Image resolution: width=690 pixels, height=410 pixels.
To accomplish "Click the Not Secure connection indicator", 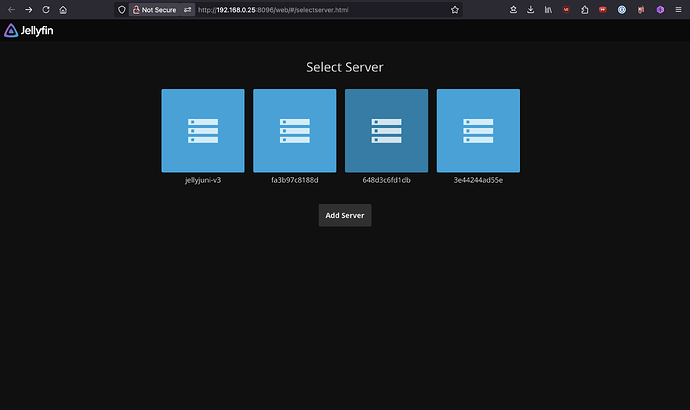I will click(154, 10).
